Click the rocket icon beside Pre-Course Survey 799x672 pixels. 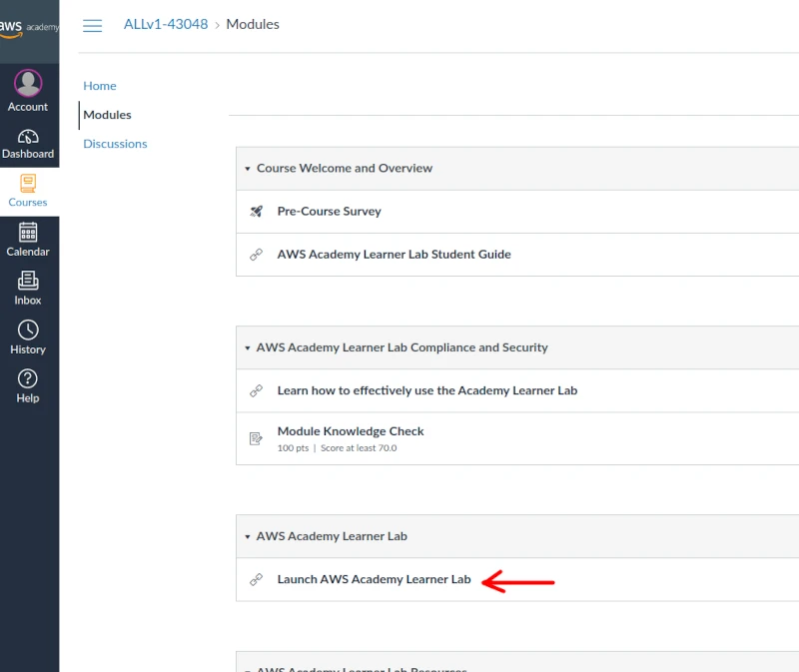click(x=257, y=211)
